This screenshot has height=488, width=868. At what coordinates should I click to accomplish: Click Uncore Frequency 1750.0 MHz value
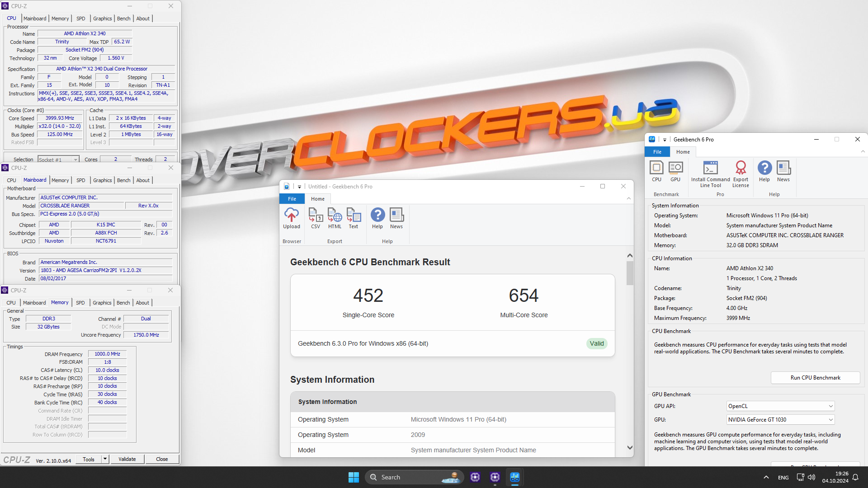(x=146, y=335)
